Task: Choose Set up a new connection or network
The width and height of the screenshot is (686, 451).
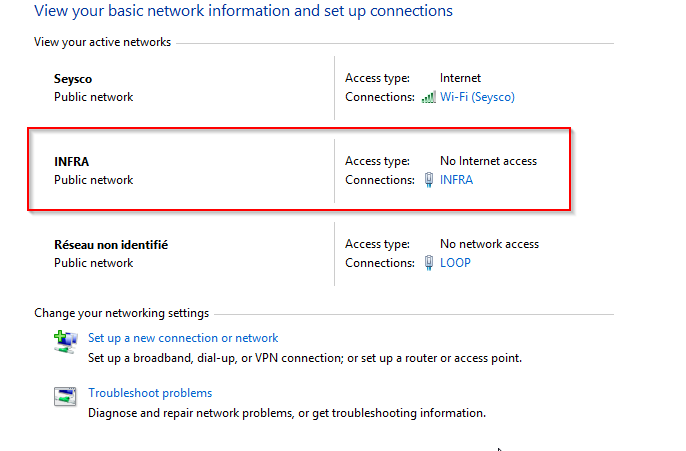Action: tap(183, 338)
